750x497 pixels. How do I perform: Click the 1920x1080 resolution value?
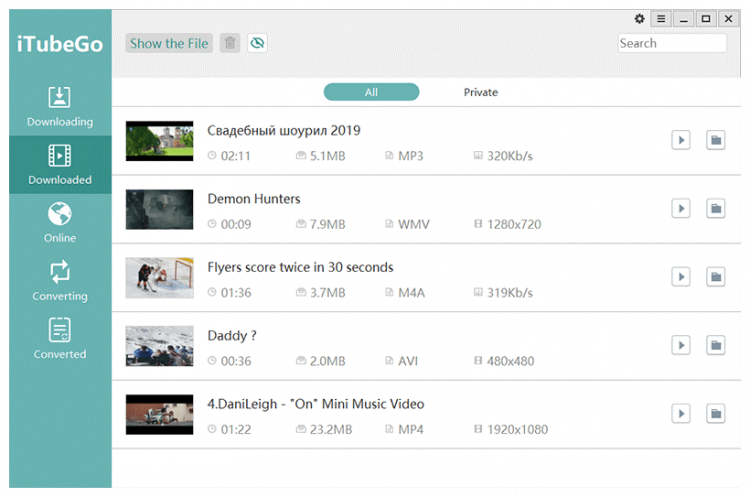click(518, 430)
